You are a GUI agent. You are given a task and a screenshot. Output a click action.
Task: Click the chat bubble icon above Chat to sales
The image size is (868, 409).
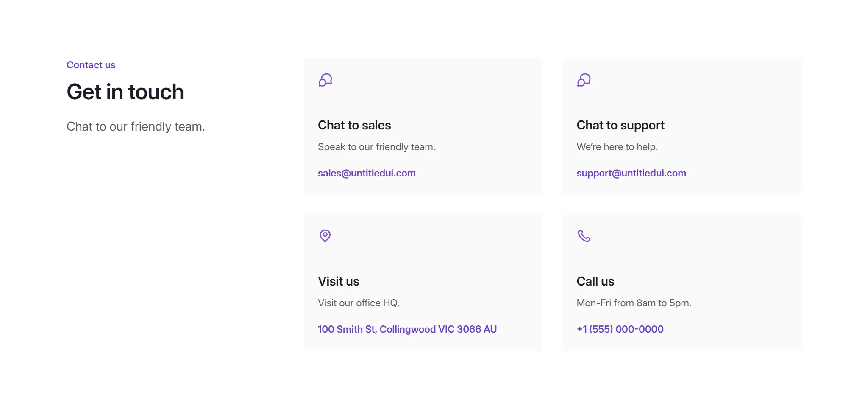[x=325, y=80]
